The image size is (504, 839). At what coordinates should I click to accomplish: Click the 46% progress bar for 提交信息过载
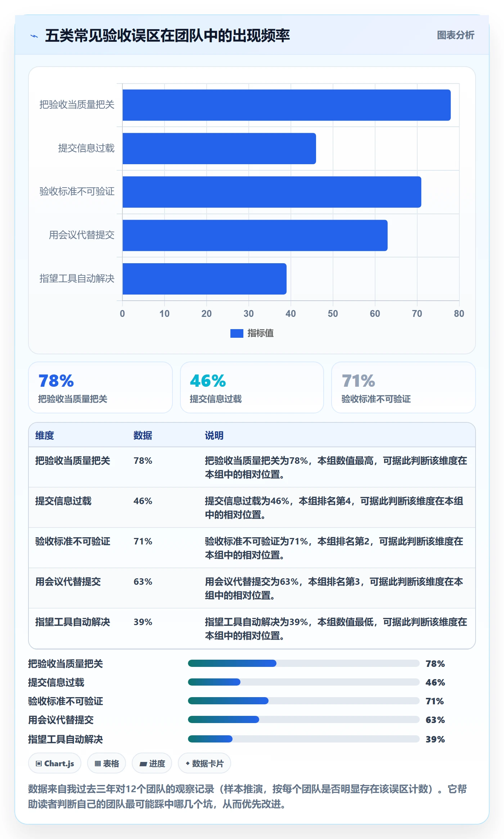(x=303, y=682)
